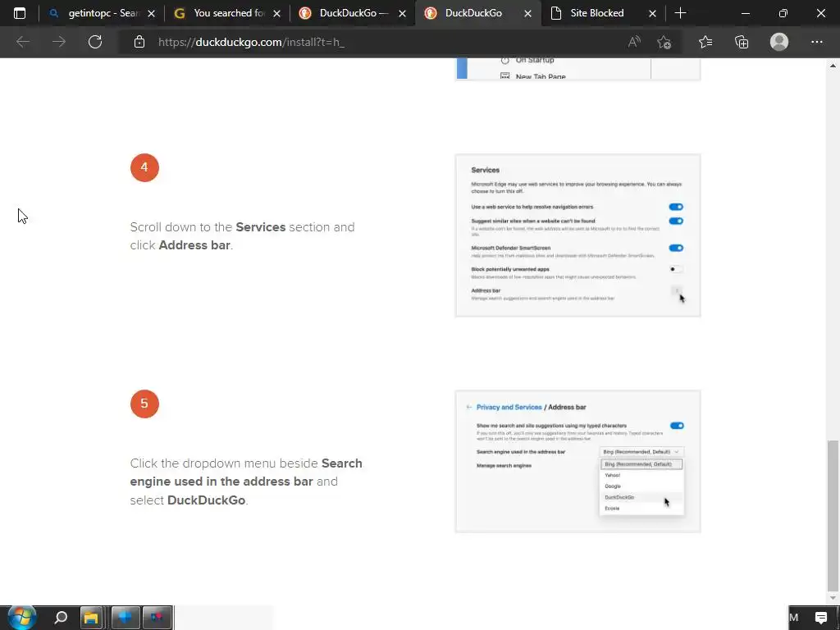The image size is (840, 630).
Task: Open Read aloud icon in address bar
Action: tap(634, 42)
